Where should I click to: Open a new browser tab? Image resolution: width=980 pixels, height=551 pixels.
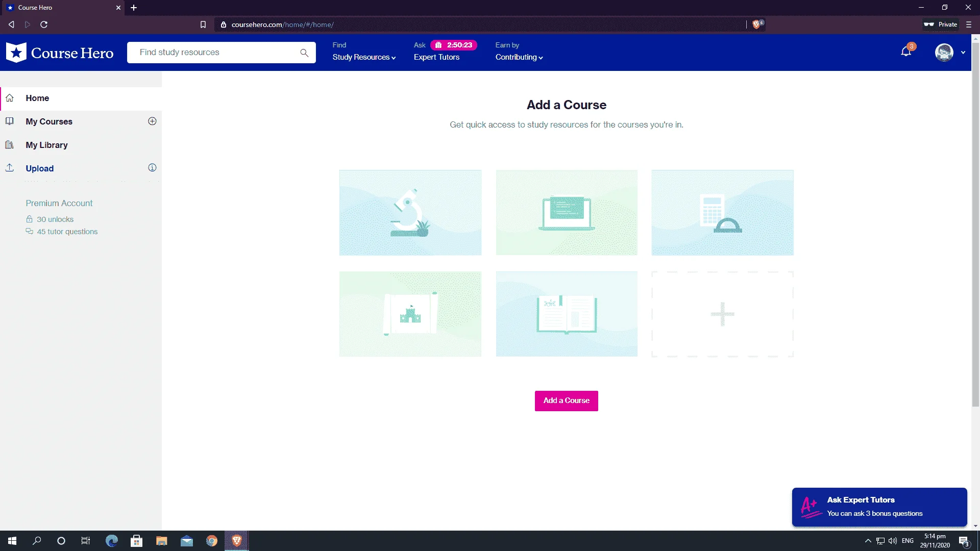click(x=134, y=8)
